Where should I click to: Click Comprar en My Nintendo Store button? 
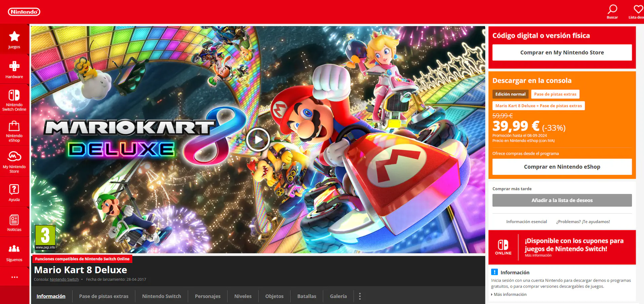pyautogui.click(x=562, y=52)
